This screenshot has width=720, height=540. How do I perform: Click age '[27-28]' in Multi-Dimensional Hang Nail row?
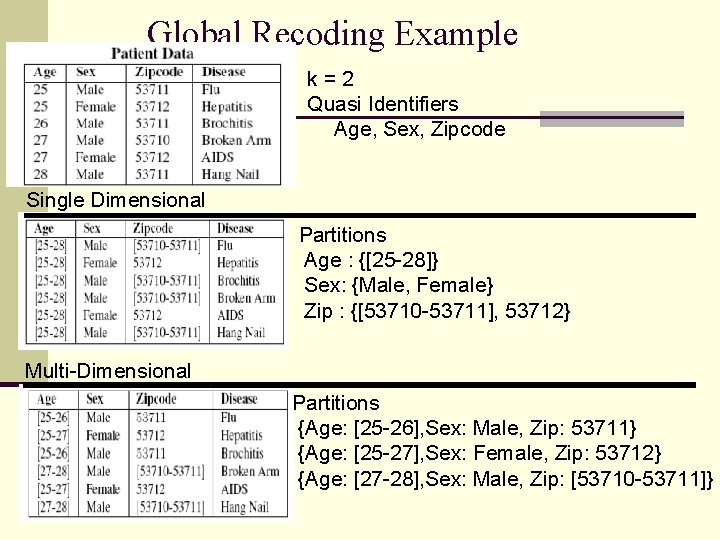(54, 508)
